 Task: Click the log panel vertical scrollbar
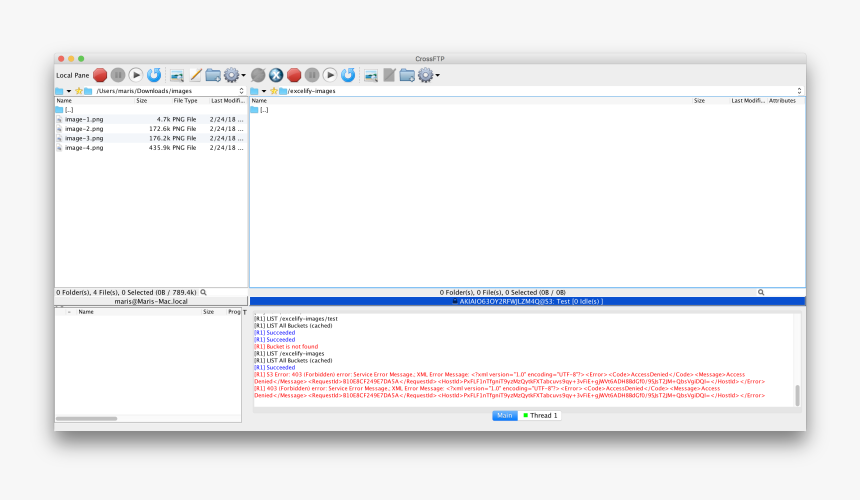(797, 395)
